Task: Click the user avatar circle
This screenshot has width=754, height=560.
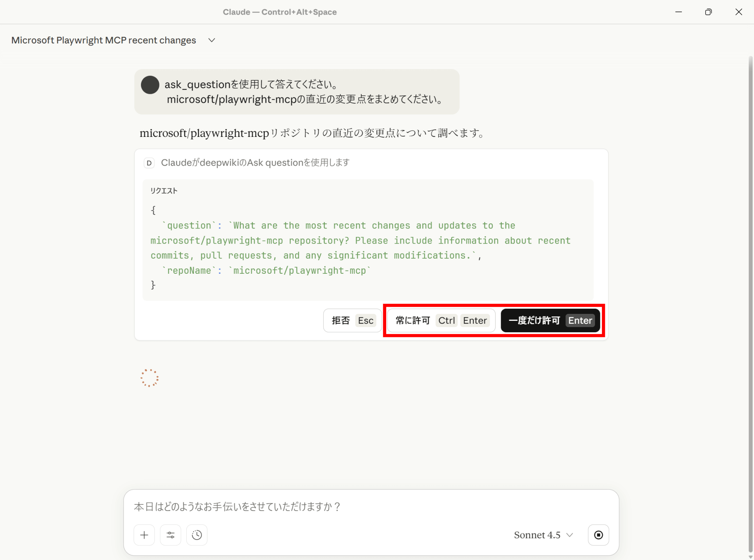Action: click(150, 85)
